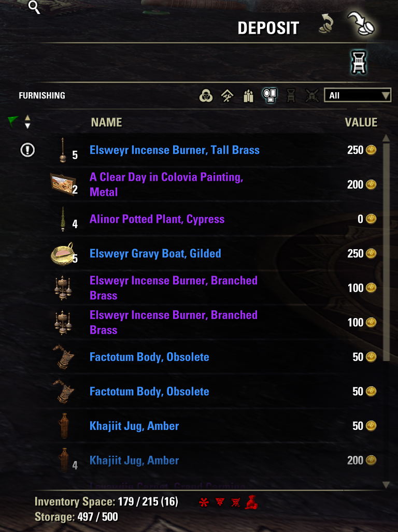Switch to the withdraw coins icon

click(x=326, y=24)
